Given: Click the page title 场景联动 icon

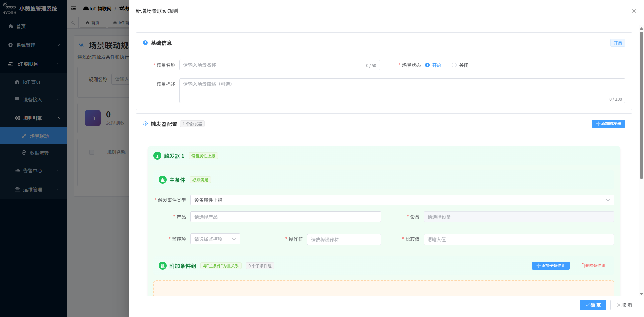Looking at the screenshot, I should [82, 45].
